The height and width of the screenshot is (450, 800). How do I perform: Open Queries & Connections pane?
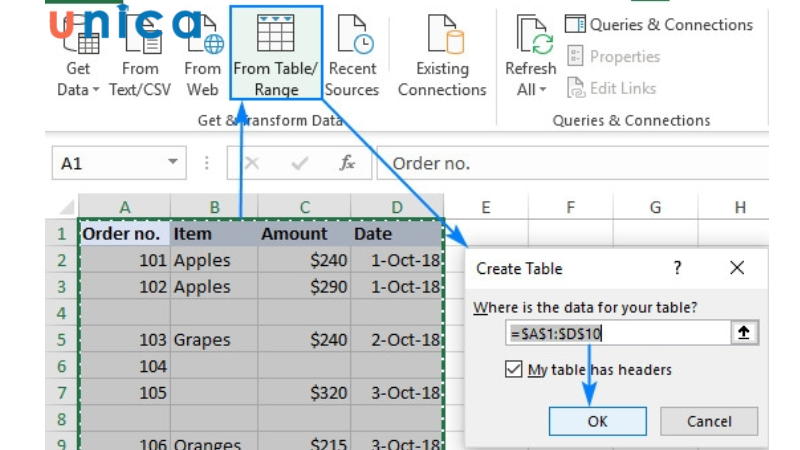[659, 24]
